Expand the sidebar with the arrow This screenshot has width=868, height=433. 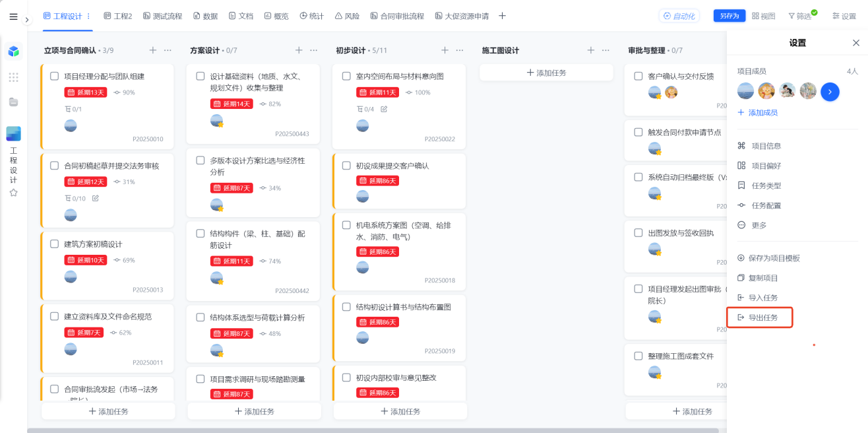click(x=27, y=20)
